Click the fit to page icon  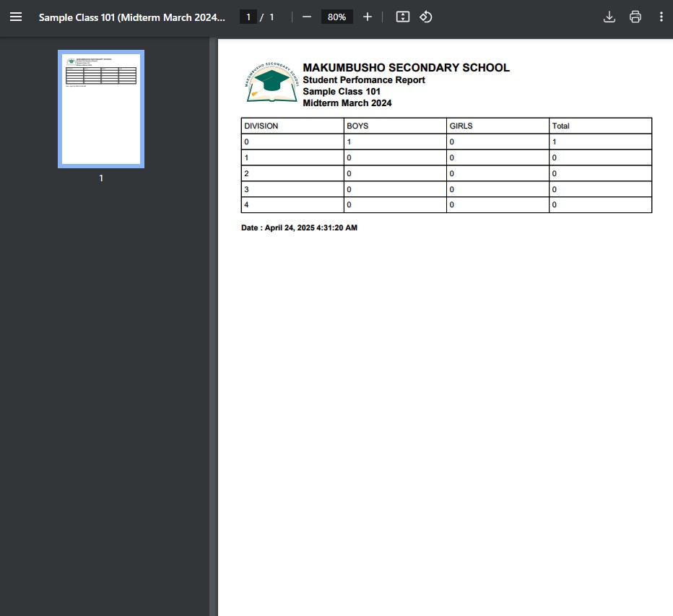tap(403, 17)
